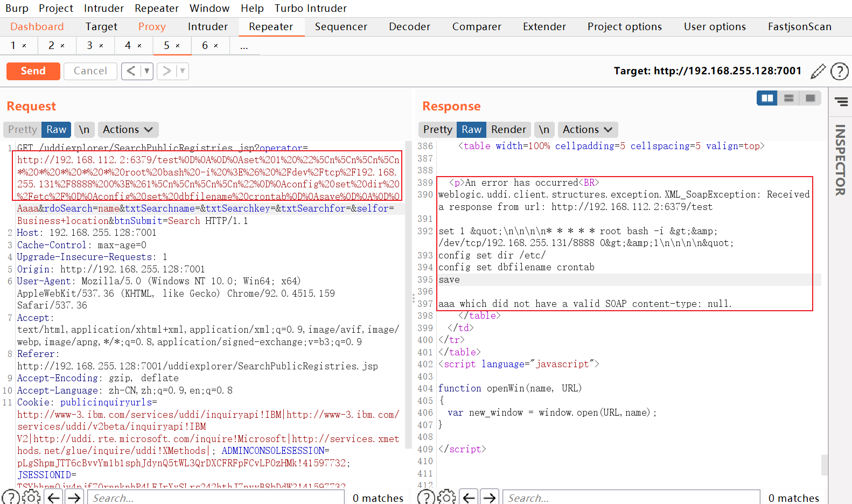Switch to Decoder tab
Viewport: 852px width, 504px height.
point(409,26)
